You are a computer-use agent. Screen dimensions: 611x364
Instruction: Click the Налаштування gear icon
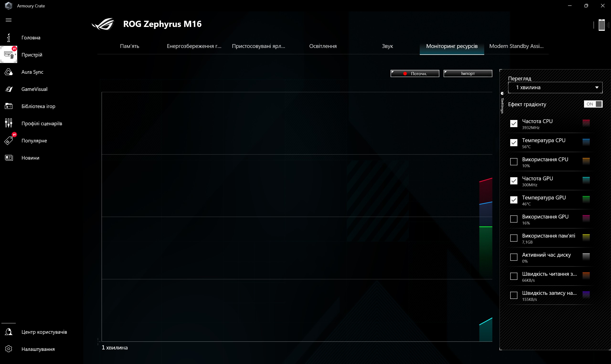coord(9,349)
